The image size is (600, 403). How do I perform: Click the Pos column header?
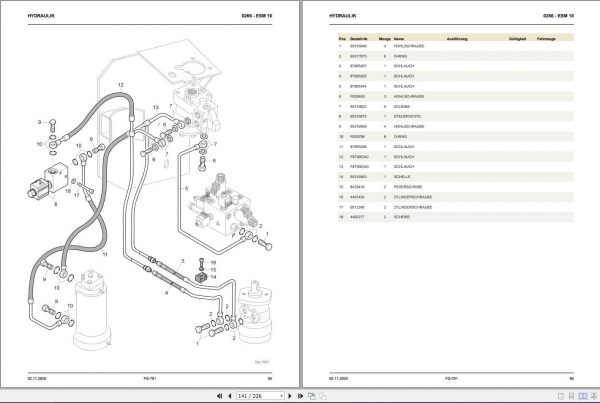coord(342,39)
